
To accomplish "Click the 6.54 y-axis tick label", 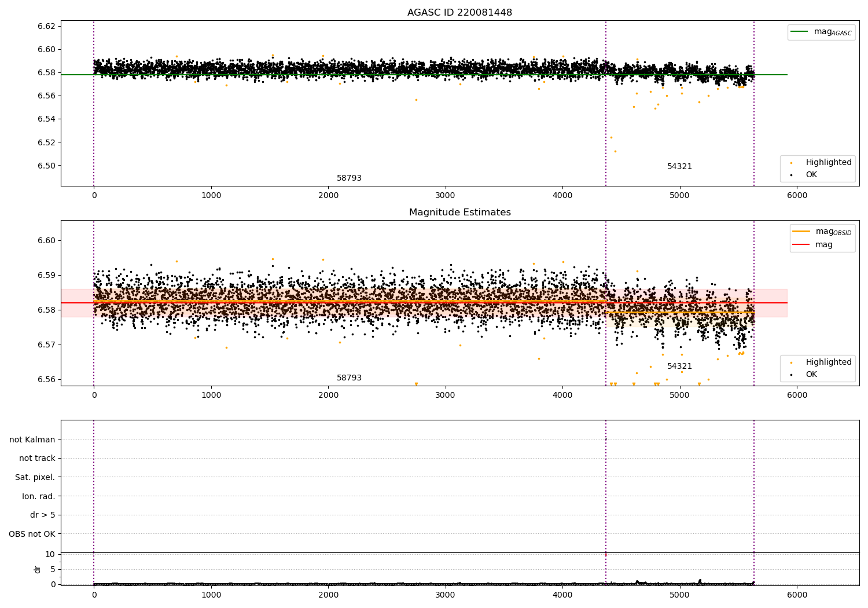I will point(46,119).
